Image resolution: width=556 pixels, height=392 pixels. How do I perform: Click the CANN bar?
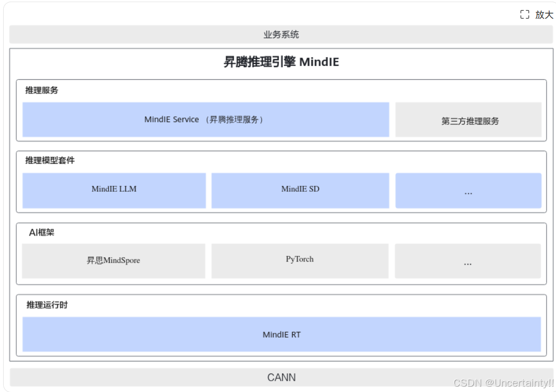pyautogui.click(x=281, y=377)
